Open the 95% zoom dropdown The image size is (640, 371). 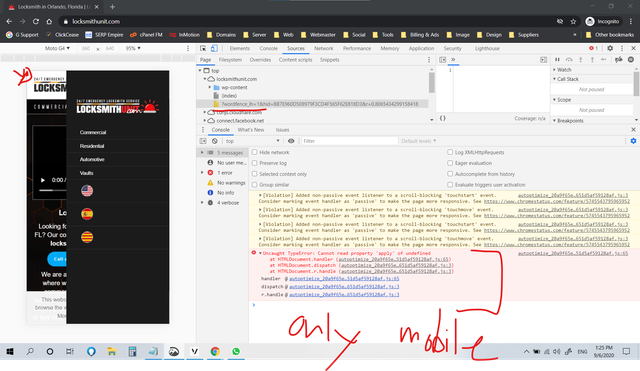tap(133, 48)
